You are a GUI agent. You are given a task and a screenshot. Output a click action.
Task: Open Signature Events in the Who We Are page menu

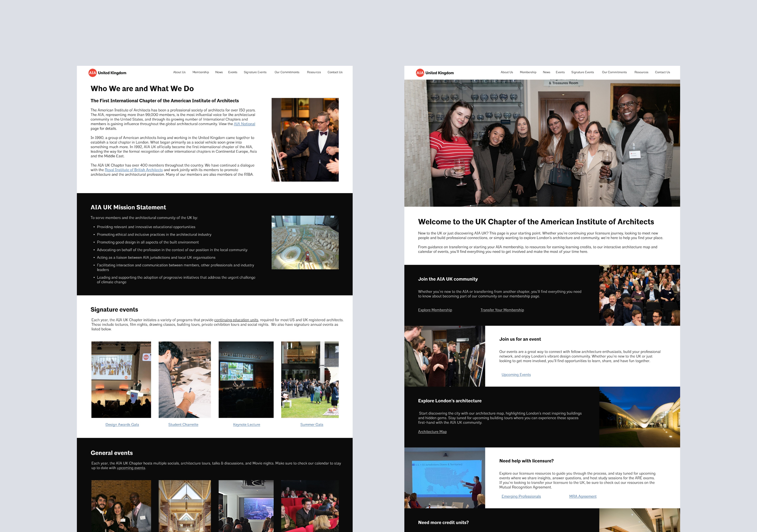click(x=255, y=72)
